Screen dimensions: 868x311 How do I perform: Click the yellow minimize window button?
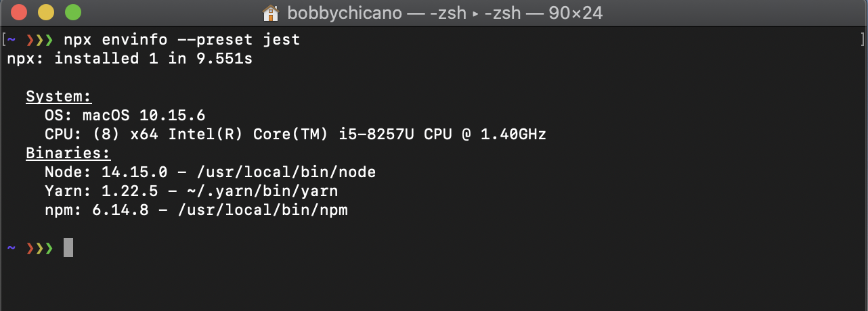coord(46,13)
